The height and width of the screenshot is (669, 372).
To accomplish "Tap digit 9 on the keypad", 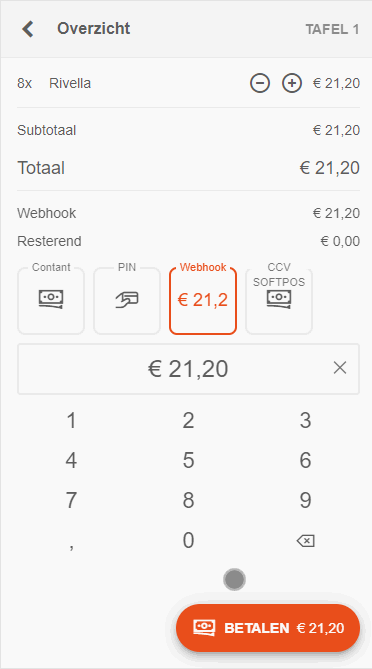I will 305,500.
